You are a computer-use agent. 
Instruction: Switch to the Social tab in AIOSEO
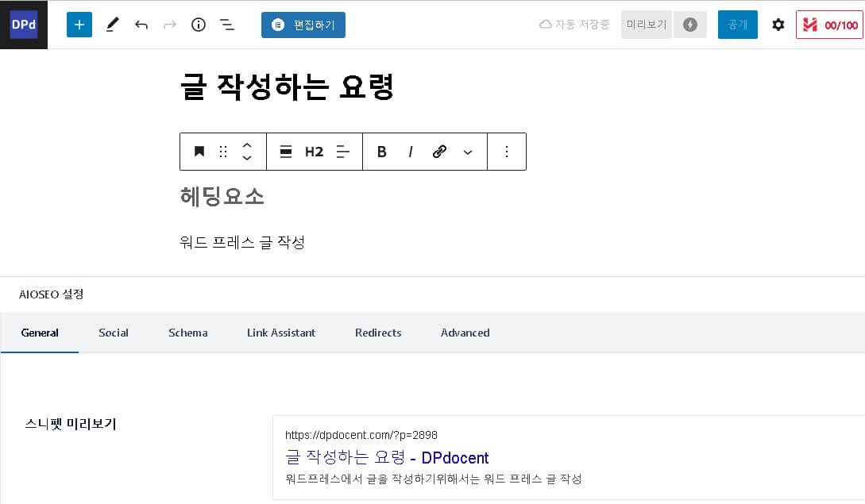click(113, 333)
